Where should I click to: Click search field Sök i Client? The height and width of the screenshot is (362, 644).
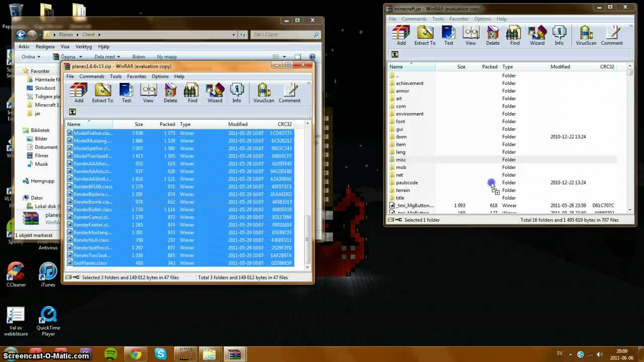coord(286,35)
